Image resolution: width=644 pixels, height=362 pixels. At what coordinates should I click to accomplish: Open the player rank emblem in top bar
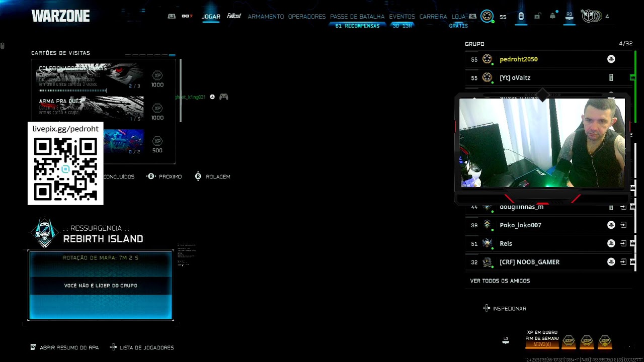tap(487, 16)
